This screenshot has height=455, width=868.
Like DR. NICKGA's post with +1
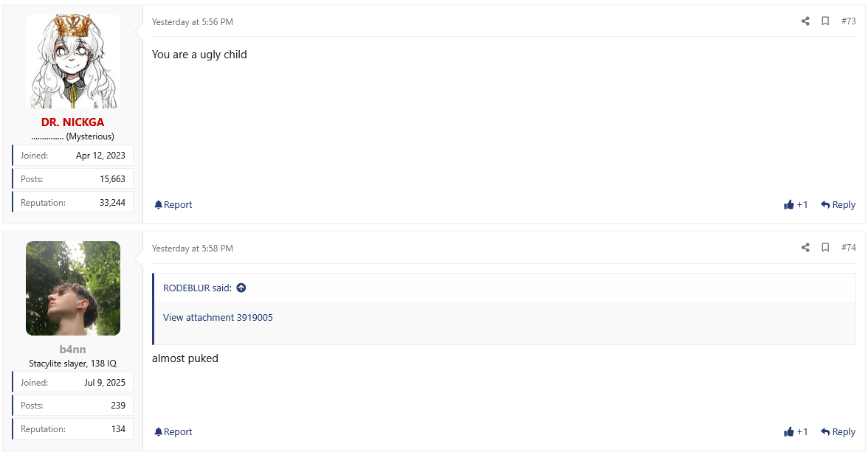coord(796,204)
